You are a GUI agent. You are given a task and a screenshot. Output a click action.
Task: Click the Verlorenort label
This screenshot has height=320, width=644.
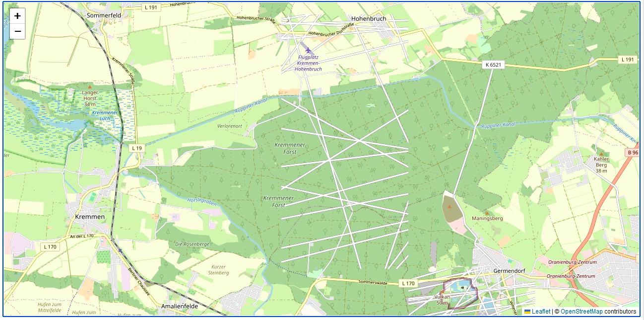pyautogui.click(x=230, y=126)
